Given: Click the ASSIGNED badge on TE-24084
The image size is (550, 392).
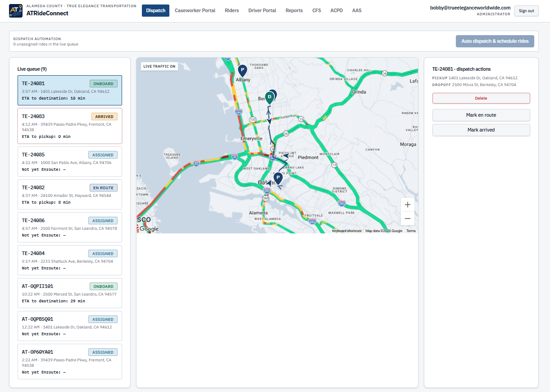Looking at the screenshot, I should pos(103,253).
